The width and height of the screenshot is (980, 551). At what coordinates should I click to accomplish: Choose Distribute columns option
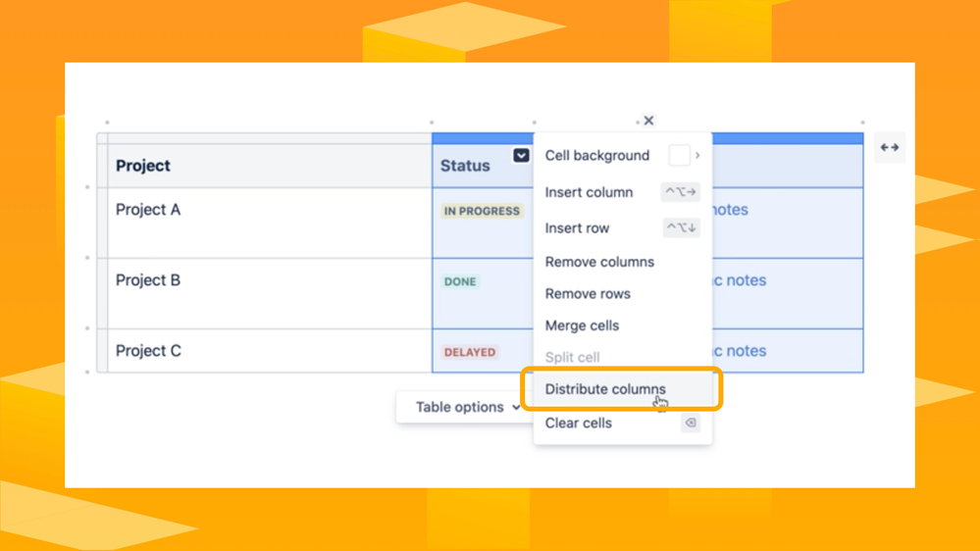point(623,389)
